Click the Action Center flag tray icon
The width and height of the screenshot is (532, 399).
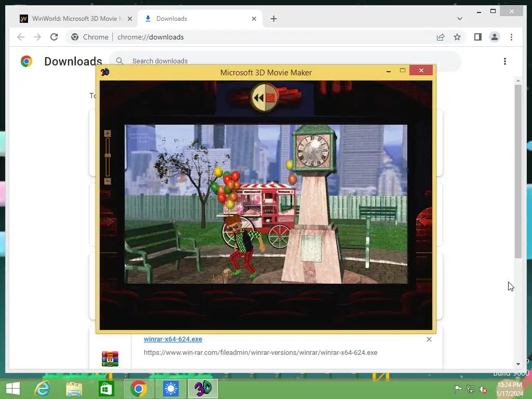(458, 389)
